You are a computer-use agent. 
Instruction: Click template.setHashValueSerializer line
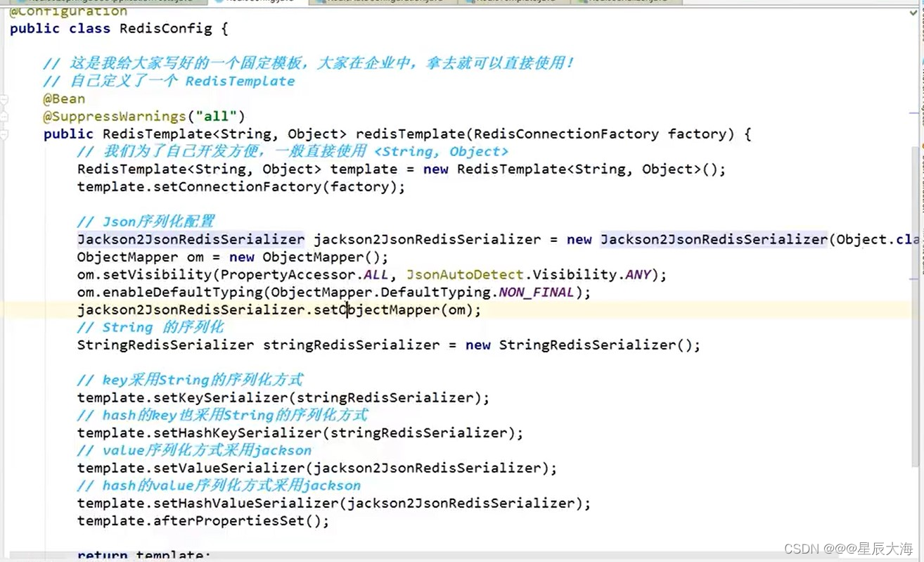coord(334,504)
